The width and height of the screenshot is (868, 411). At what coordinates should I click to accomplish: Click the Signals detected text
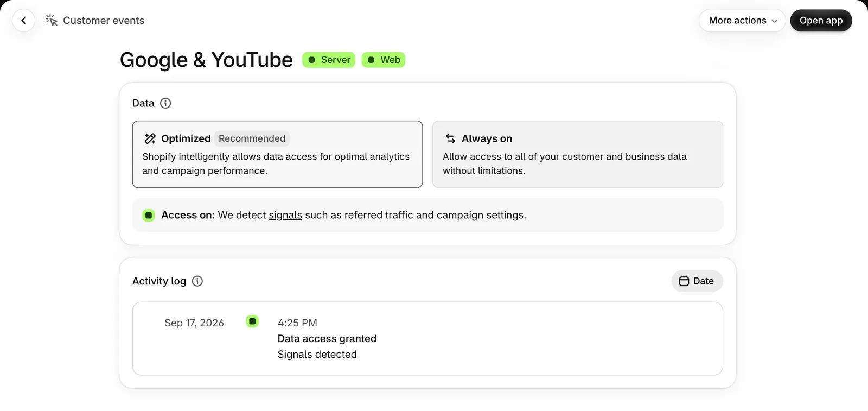317,355
